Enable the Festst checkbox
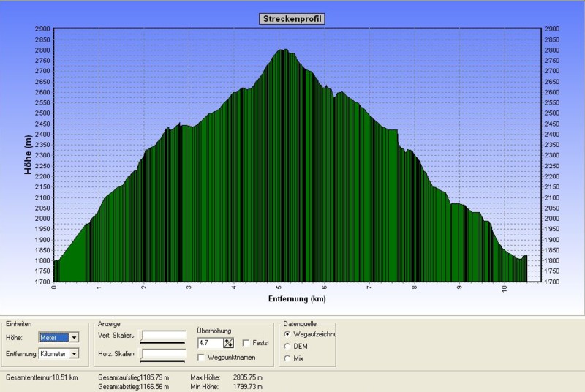Screen dimensions: 585x392 (246, 342)
